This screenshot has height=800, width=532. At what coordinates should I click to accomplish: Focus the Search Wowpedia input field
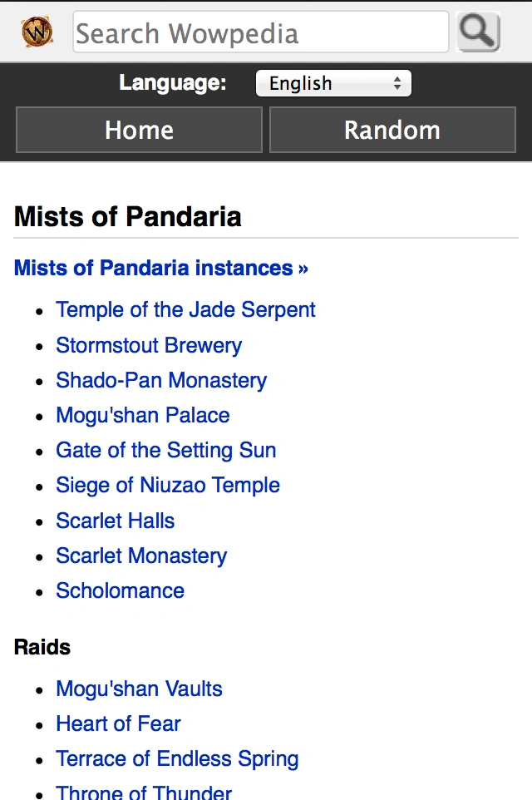[260, 33]
